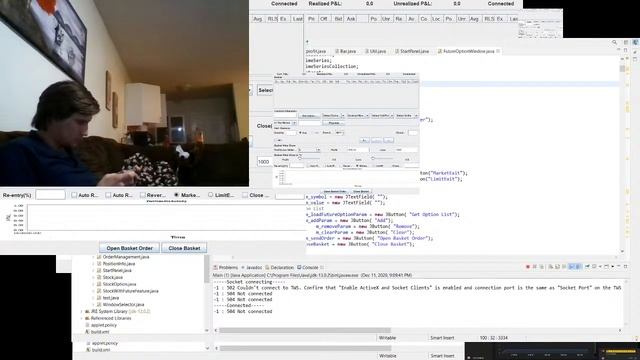Toggle show console on standard output change
Viewport: 640px width, 360px height.
[x=572, y=267]
